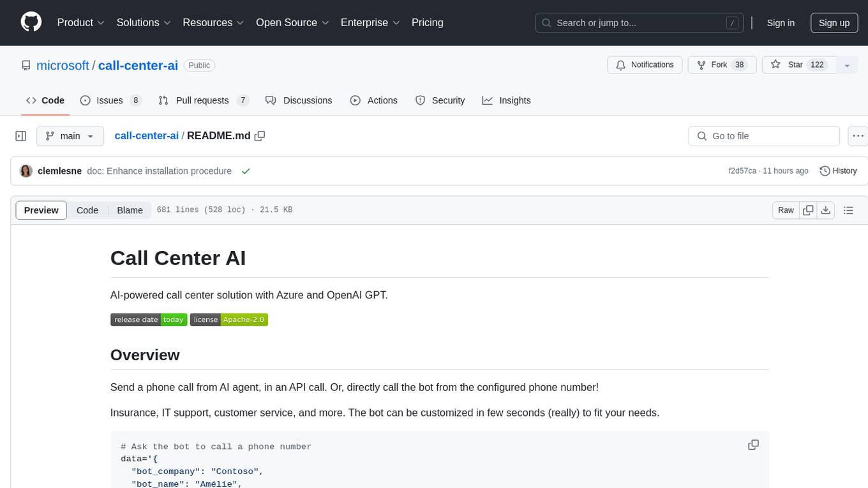
Task: Open the README outline list
Action: (848, 210)
